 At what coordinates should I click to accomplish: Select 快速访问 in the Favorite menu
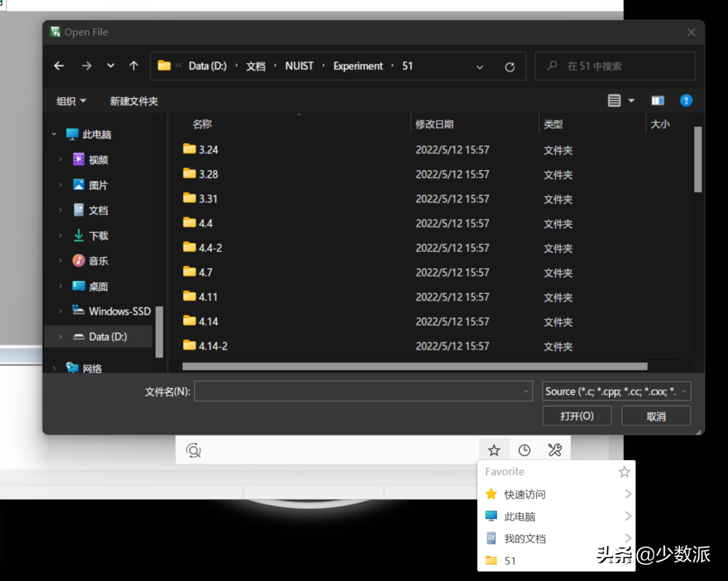click(525, 495)
